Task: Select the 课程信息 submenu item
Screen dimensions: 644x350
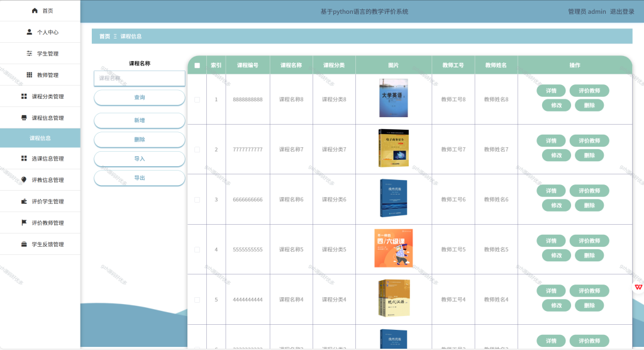Action: point(40,138)
